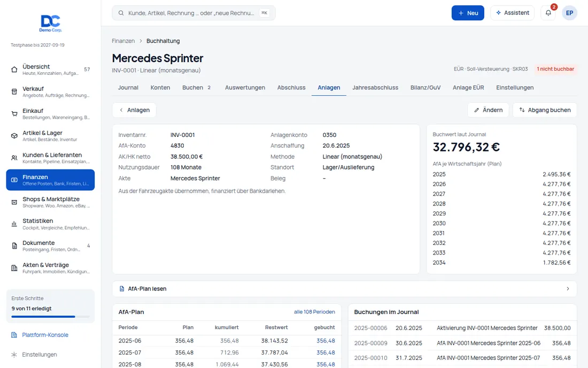This screenshot has width=588, height=368.
Task: Show alle 108 Perioden in AfA-Plan
Action: pyautogui.click(x=314, y=312)
